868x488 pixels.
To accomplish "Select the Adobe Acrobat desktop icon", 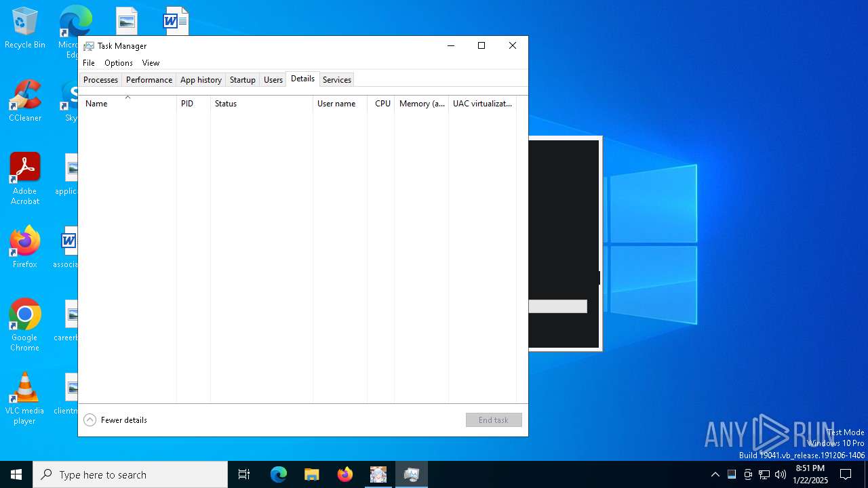I will point(25,179).
